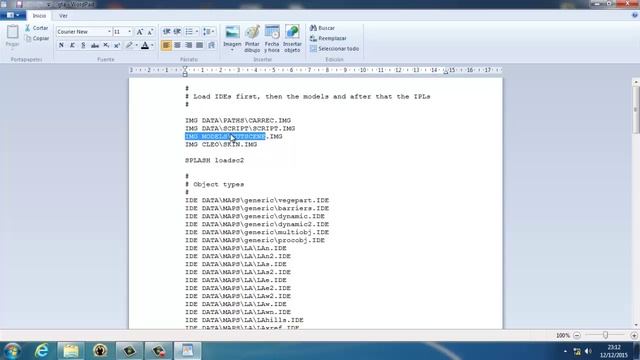Open the font color dropdown arrow
Viewport: 640px width, 360px height.
152,45
